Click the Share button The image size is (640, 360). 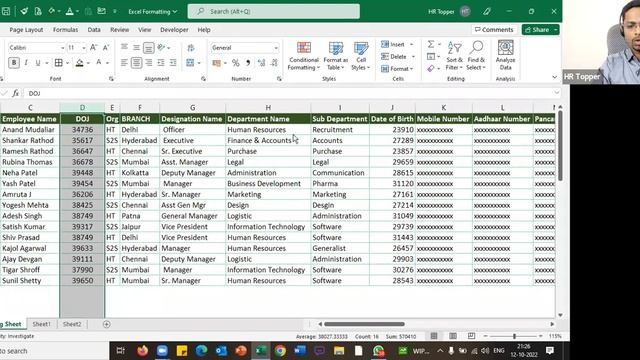537,30
